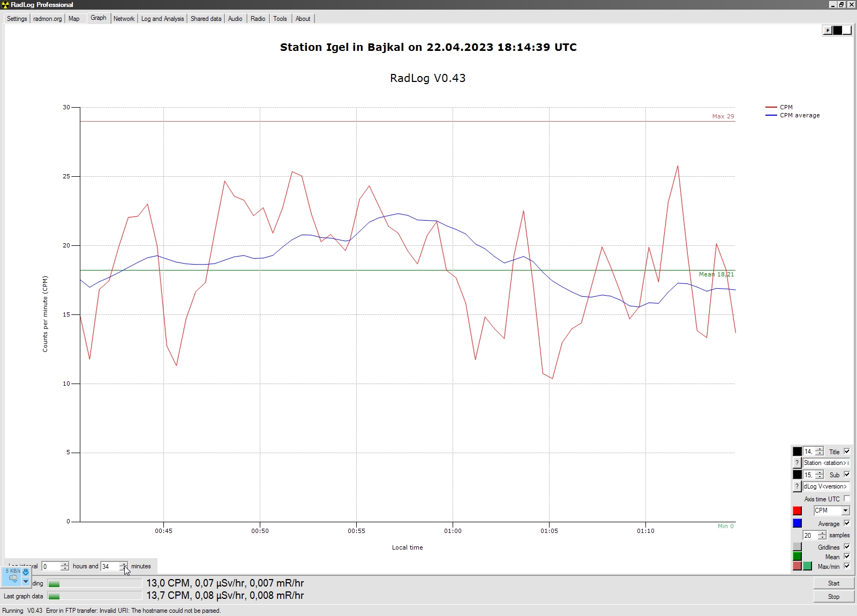The image size is (857, 616).
Task: Click the 'Counts per minute (CPM)' axis label
Action: click(45, 314)
